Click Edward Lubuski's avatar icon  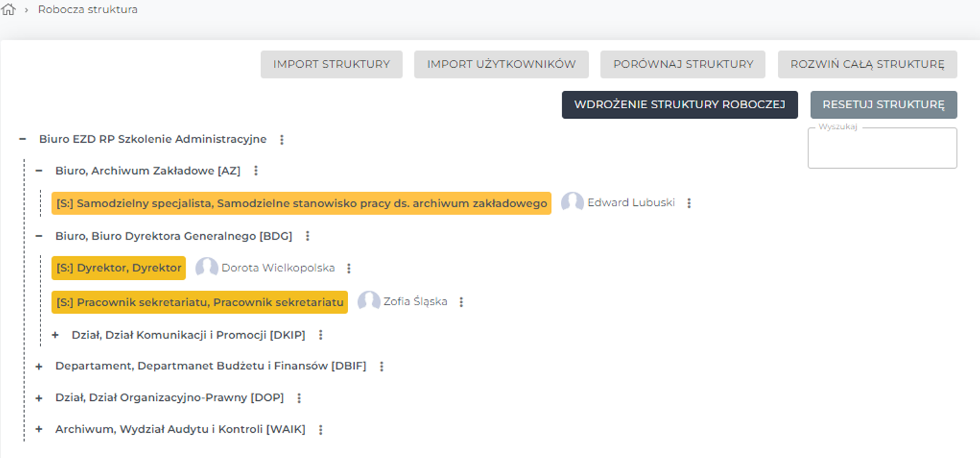pos(572,202)
